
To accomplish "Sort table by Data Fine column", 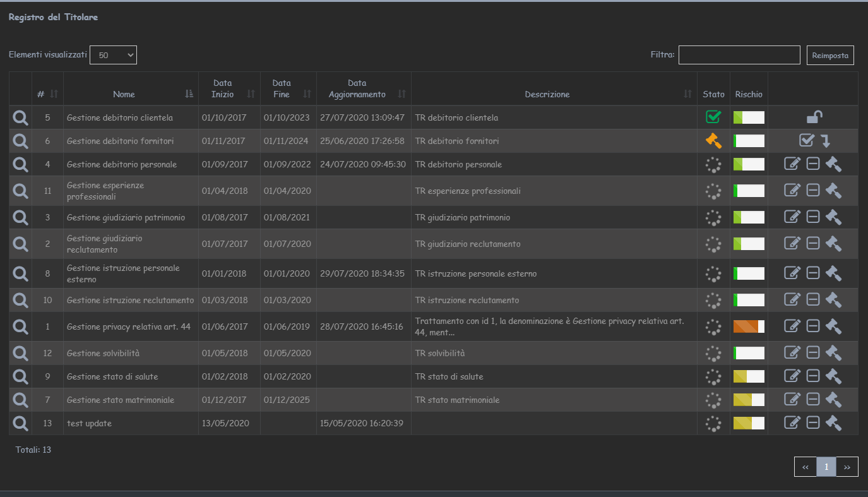I will click(288, 88).
